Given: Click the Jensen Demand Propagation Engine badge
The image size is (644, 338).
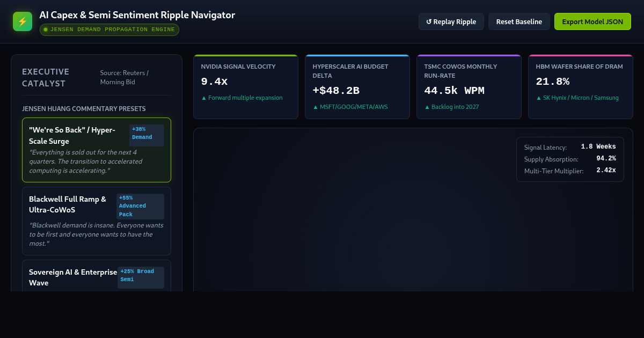Looking at the screenshot, I should click(109, 30).
